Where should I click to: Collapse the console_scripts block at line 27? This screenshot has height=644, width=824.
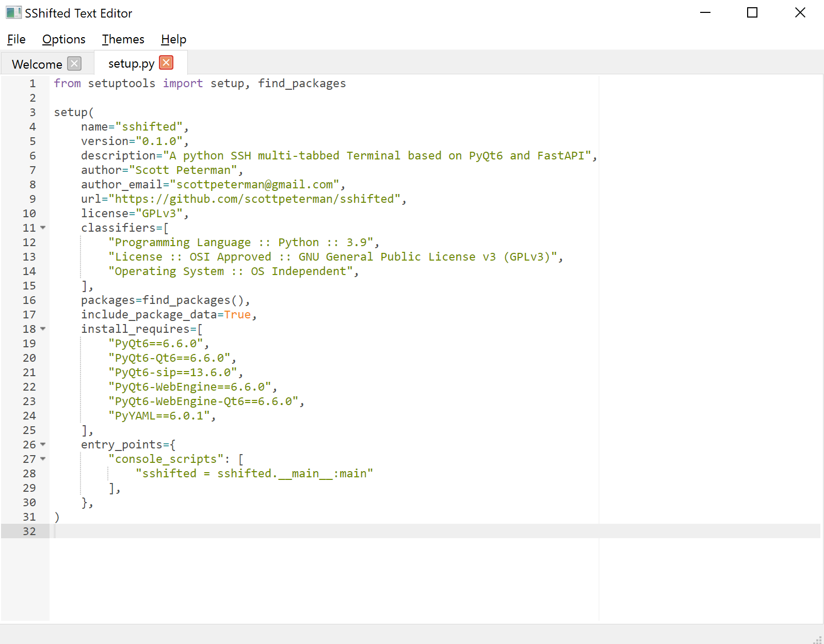[43, 459]
